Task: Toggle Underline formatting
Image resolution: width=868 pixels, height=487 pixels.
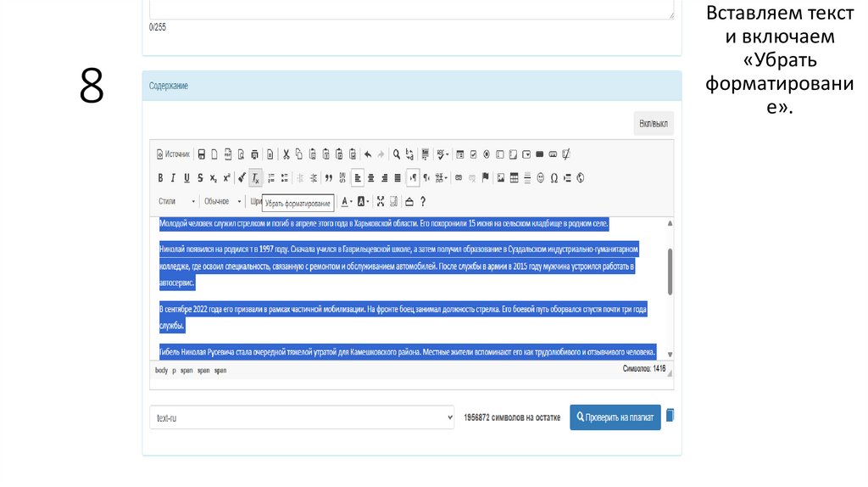Action: pos(186,178)
